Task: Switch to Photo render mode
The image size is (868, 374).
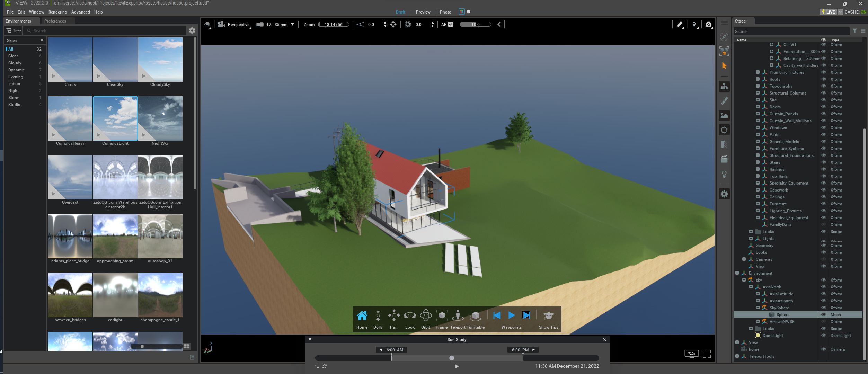Action: 445,12
